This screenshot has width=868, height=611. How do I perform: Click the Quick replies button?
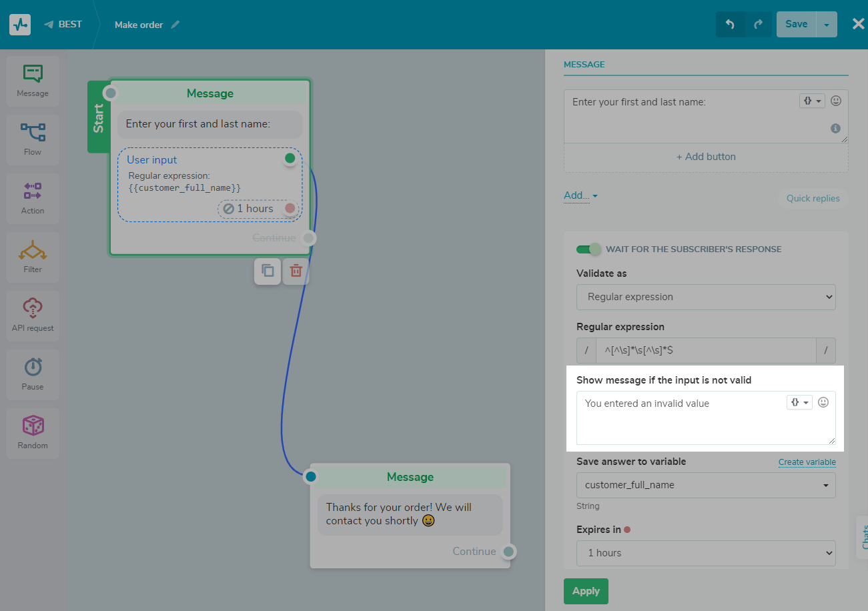click(x=813, y=198)
